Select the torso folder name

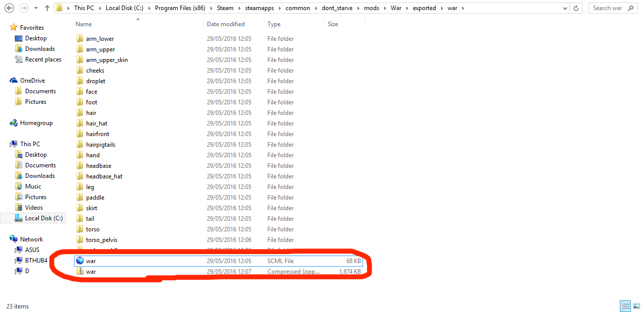point(93,229)
